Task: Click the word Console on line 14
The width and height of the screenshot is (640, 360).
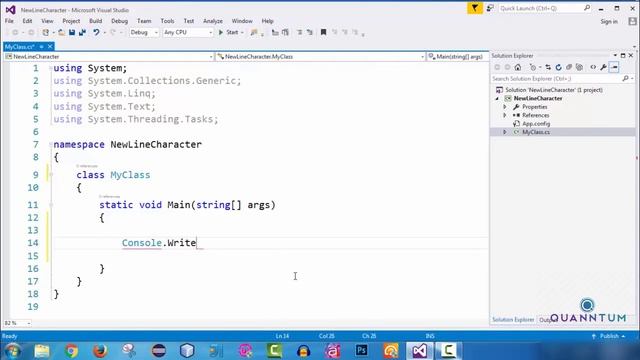Action: (142, 243)
